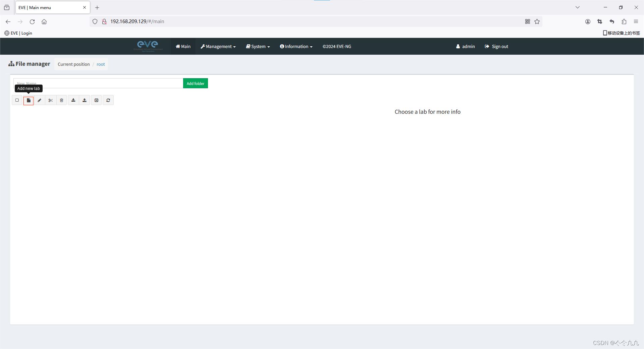Screen dimensions: 644x349
Task: Click the screenshot crop icon
Action: click(600, 21)
